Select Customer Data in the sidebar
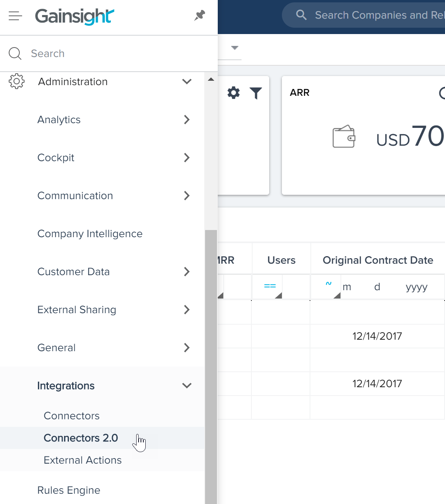 point(74,272)
